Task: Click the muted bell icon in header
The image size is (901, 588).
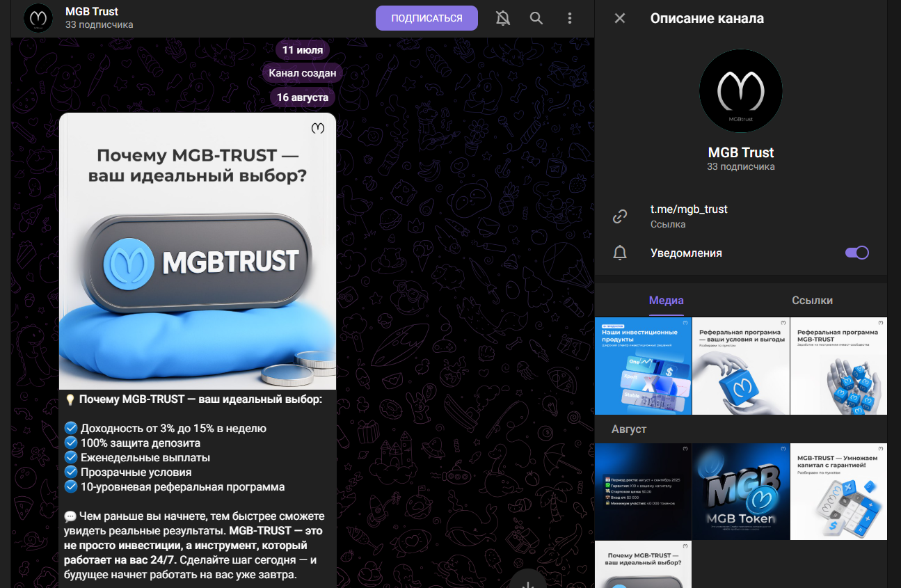Action: (x=502, y=18)
